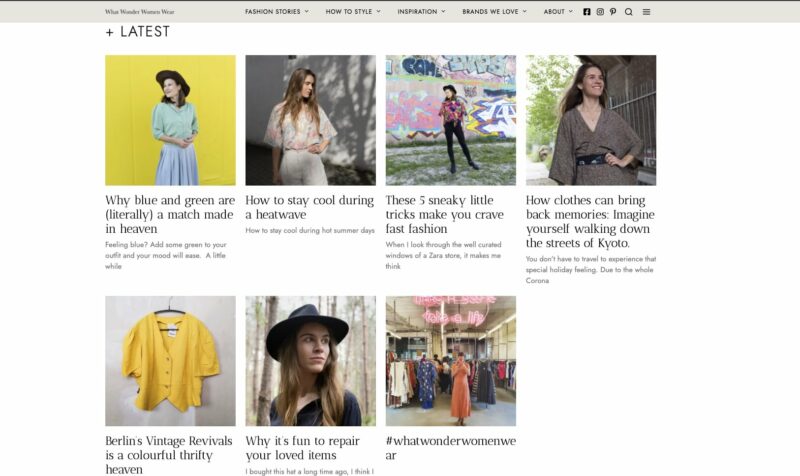Open the stay cool during heatwave article title
The image size is (800, 476).
click(x=310, y=207)
